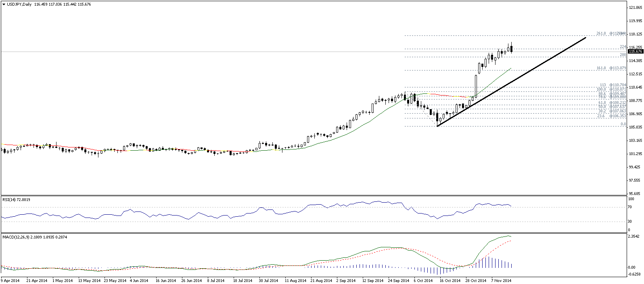Image resolution: width=644 pixels, height=284 pixels.
Task: Click the RSI 70 level axis label
Action: [x=630, y=207]
